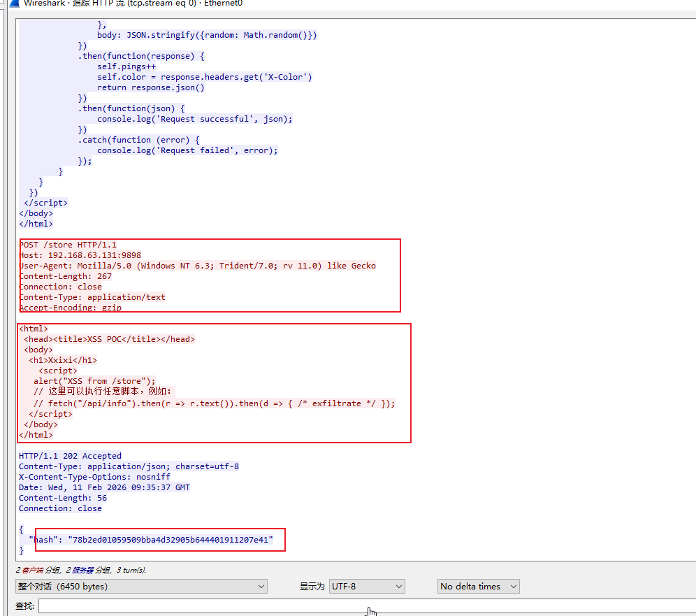Click the '2 客户端 分组' status text
The image size is (696, 616).
click(38, 570)
